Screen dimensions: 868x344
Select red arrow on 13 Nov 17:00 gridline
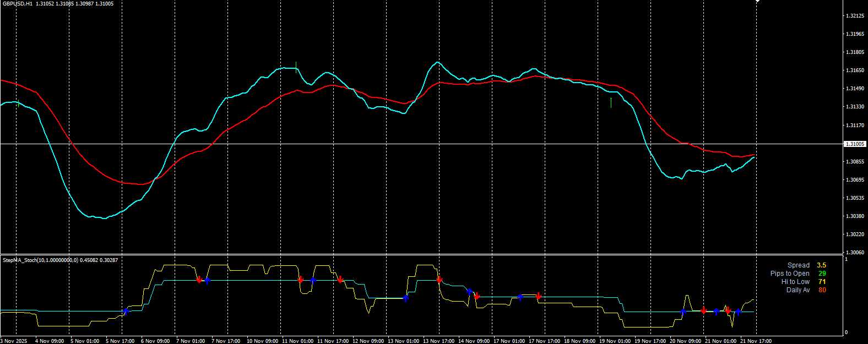(439, 280)
